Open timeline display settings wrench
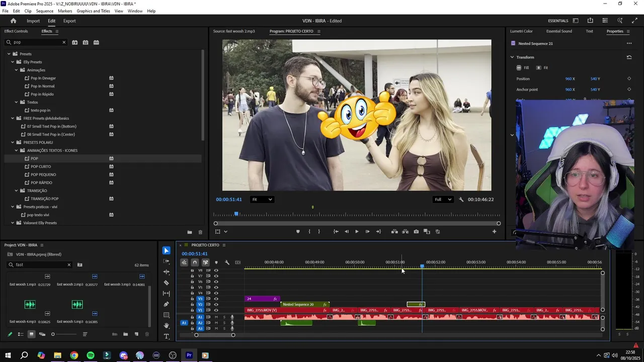This screenshot has height=362, width=644. [227, 262]
